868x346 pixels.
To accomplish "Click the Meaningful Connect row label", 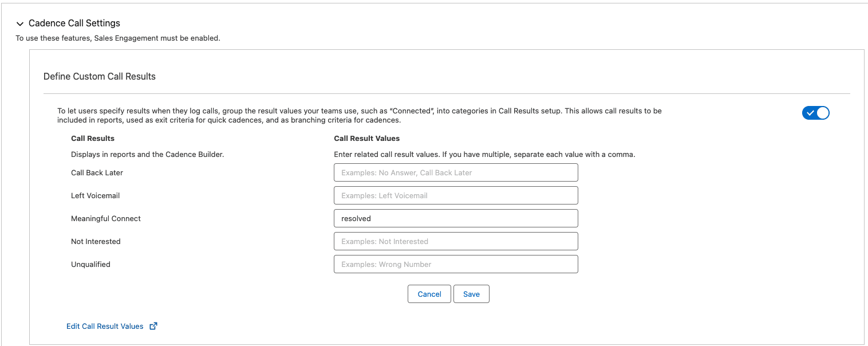I will [106, 218].
